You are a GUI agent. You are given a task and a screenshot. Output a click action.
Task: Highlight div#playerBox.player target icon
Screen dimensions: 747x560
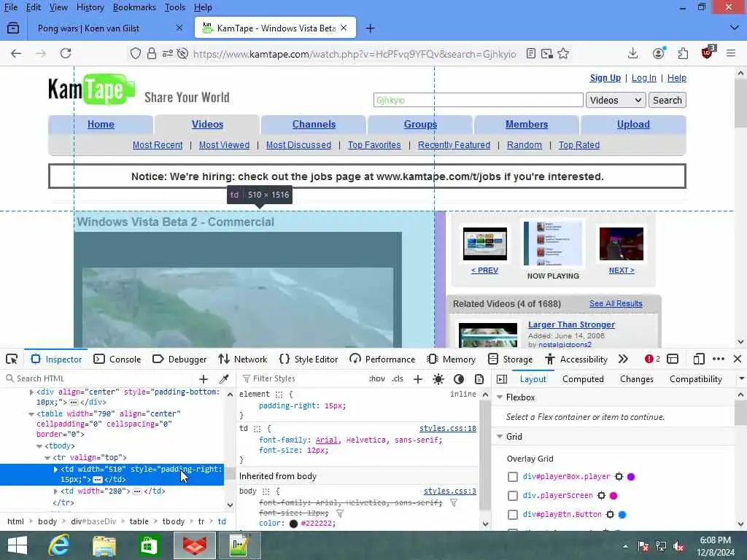pos(619,477)
